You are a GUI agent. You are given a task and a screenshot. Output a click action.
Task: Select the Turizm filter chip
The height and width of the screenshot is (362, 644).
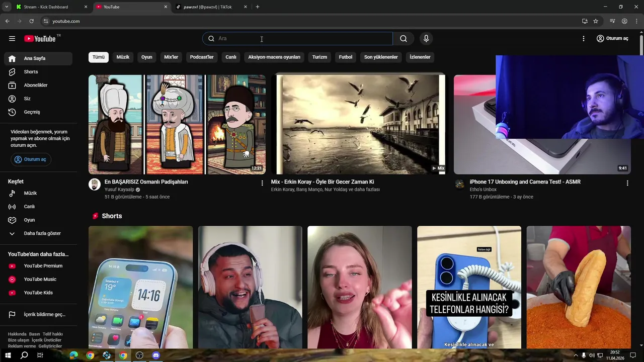(319, 57)
